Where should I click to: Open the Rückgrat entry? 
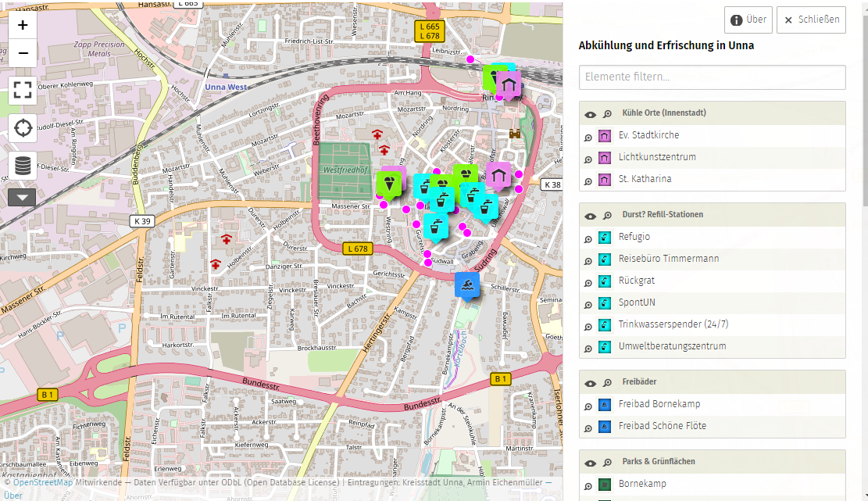637,281
